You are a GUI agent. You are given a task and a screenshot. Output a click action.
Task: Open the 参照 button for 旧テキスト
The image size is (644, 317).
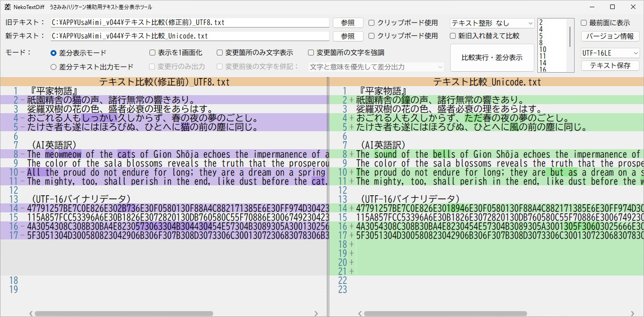pyautogui.click(x=348, y=22)
